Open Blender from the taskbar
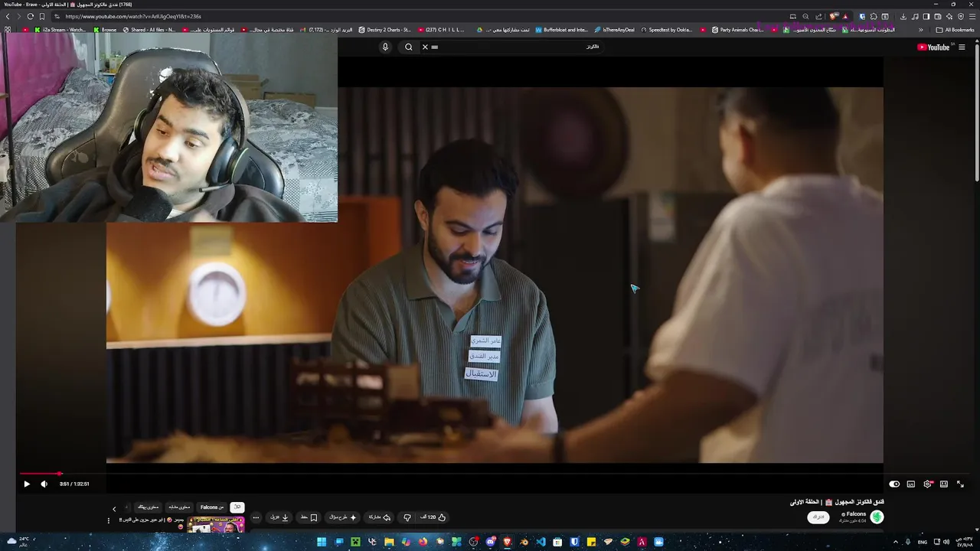980x551 pixels. coord(524,542)
